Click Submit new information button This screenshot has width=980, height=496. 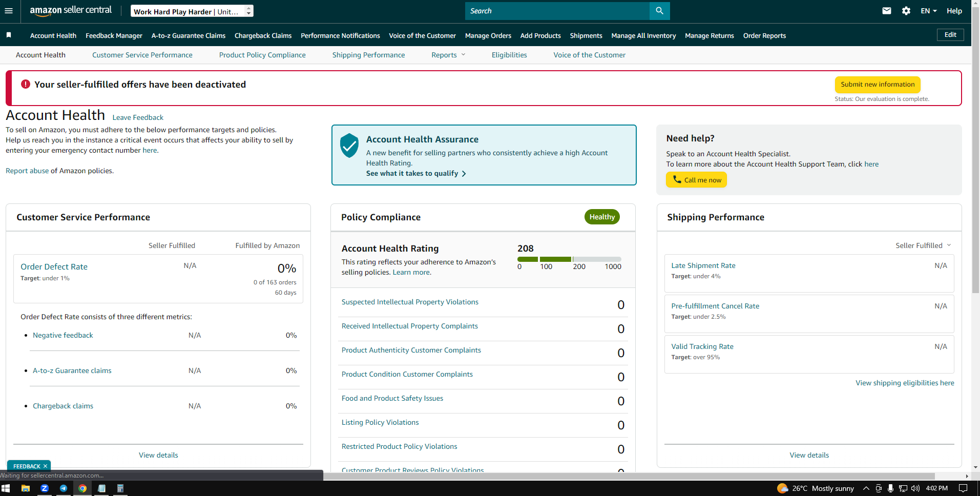pos(878,85)
